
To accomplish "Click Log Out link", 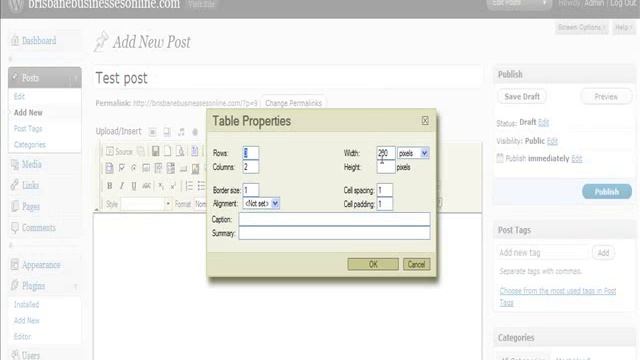I will (624, 3).
